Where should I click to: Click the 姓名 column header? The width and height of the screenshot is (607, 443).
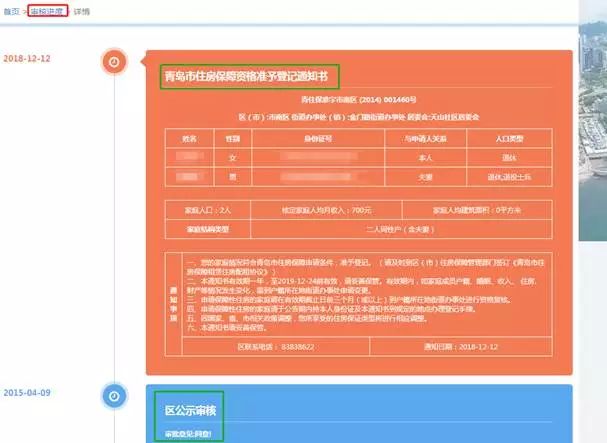point(189,138)
